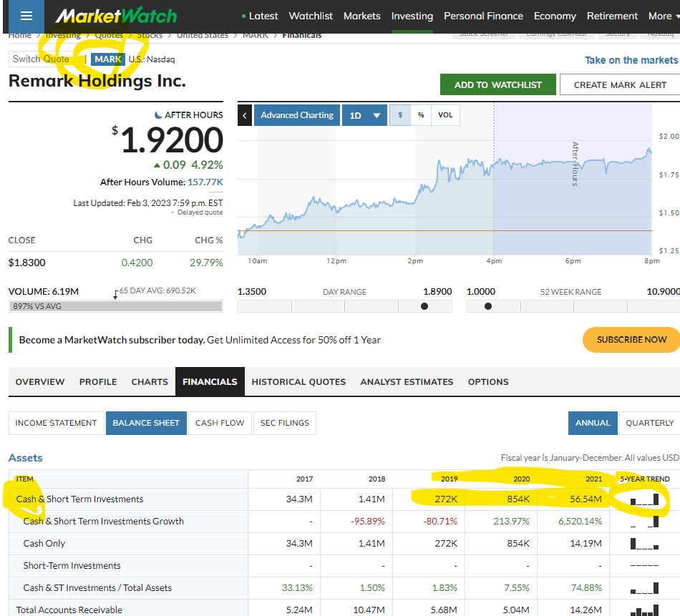This screenshot has height=616, width=680.
Task: Switch to the Historical Quotes tab
Action: [298, 382]
